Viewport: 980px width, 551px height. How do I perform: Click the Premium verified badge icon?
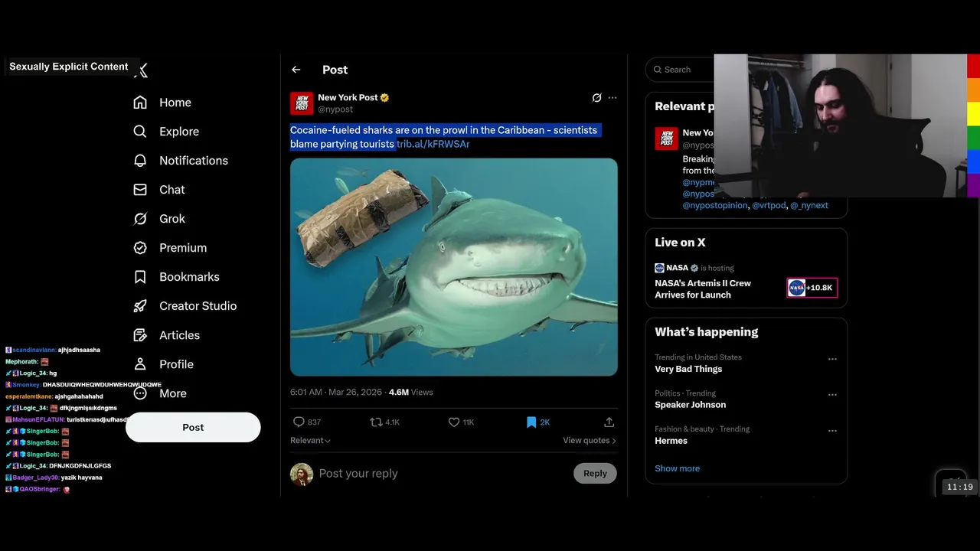(140, 248)
